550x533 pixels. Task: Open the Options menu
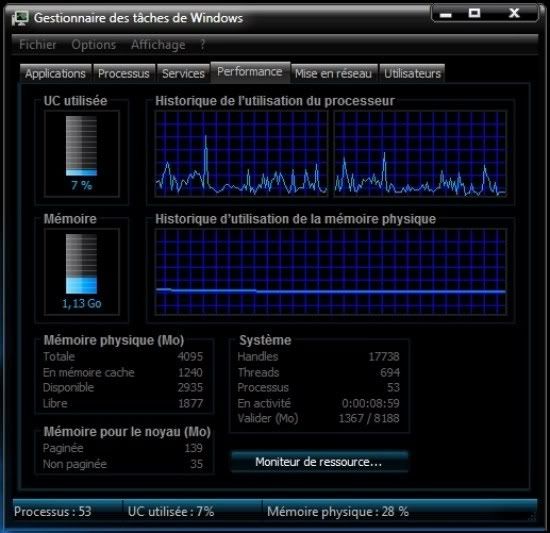point(94,45)
